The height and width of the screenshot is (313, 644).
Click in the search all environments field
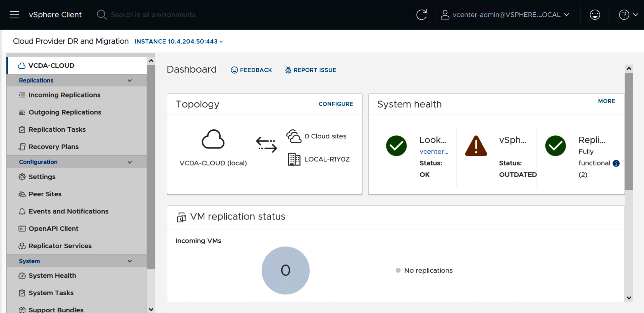(x=153, y=15)
